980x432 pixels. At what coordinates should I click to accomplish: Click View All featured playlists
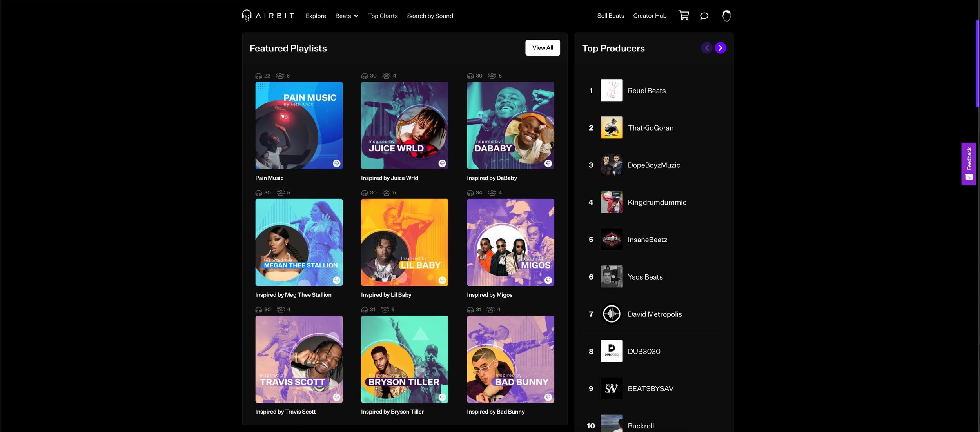(x=543, y=48)
